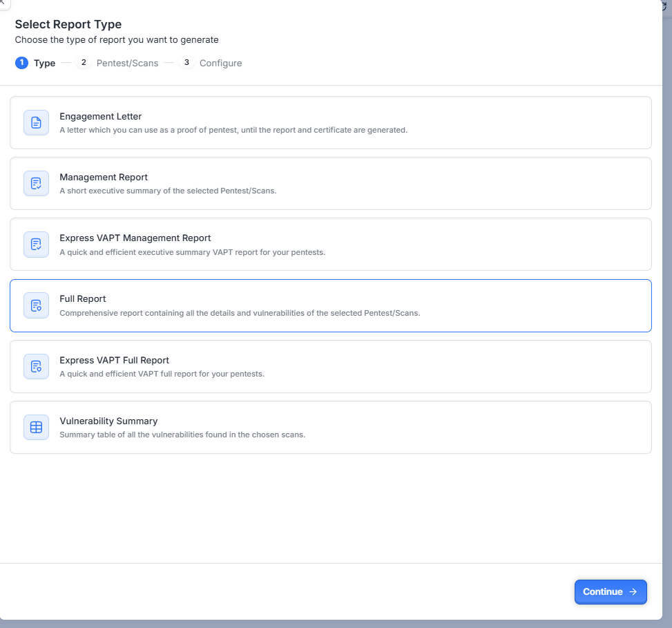Image resolution: width=672 pixels, height=628 pixels.
Task: Click the 'quick and efficient executive summary' description
Action: (x=193, y=252)
